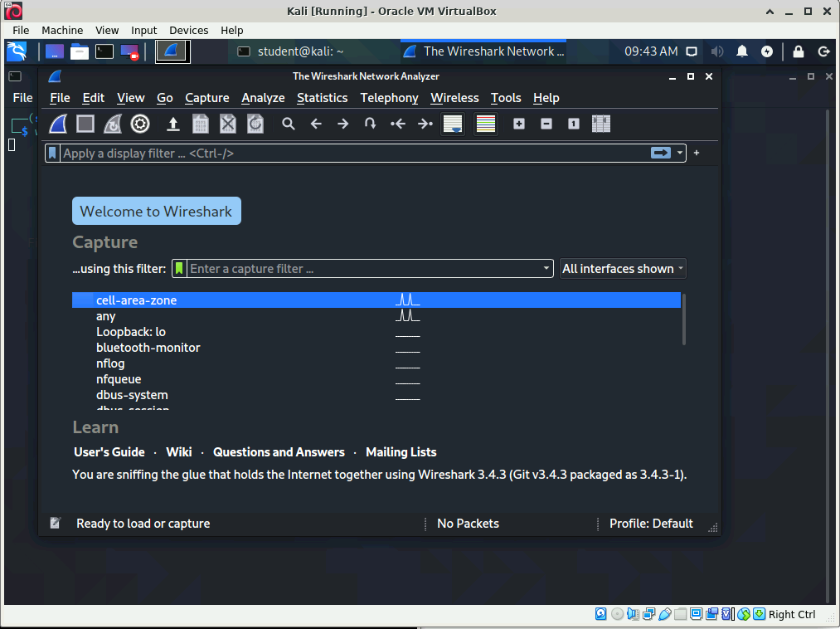
Task: Open the Kali applications menu dragon icon
Action: pos(17,51)
